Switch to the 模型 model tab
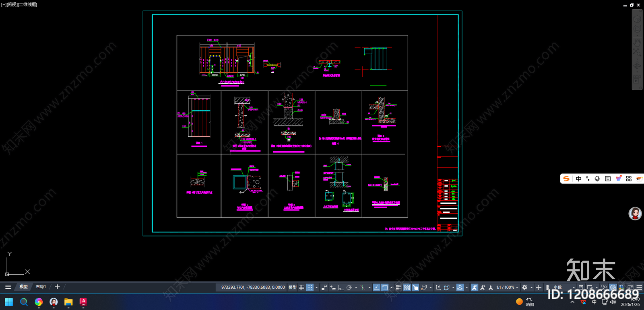The image size is (644, 310). 23,287
